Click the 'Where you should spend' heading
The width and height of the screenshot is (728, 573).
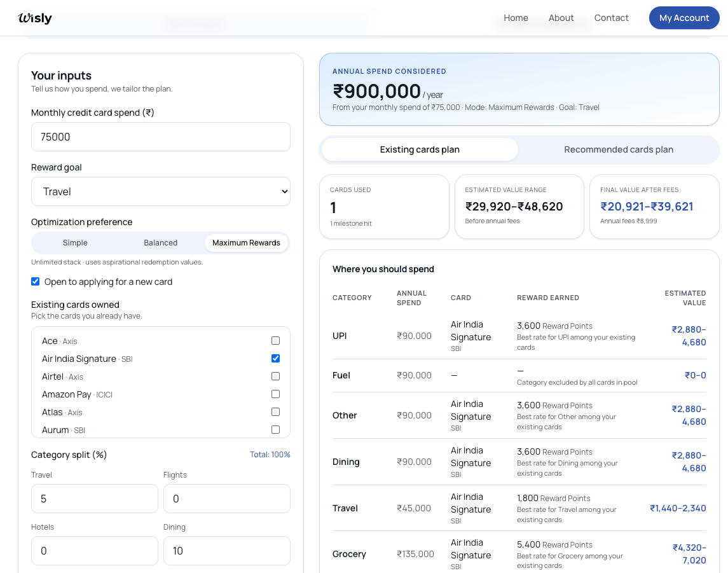[383, 269]
